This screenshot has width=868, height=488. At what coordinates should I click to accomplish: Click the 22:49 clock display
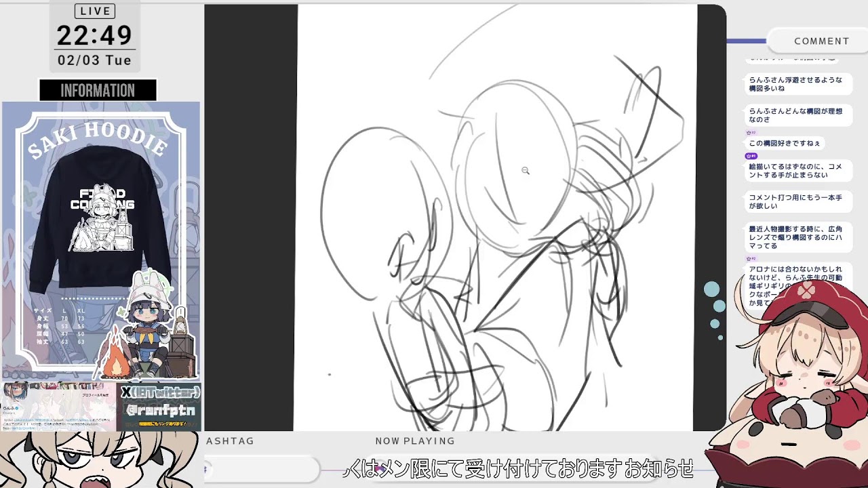tap(94, 35)
